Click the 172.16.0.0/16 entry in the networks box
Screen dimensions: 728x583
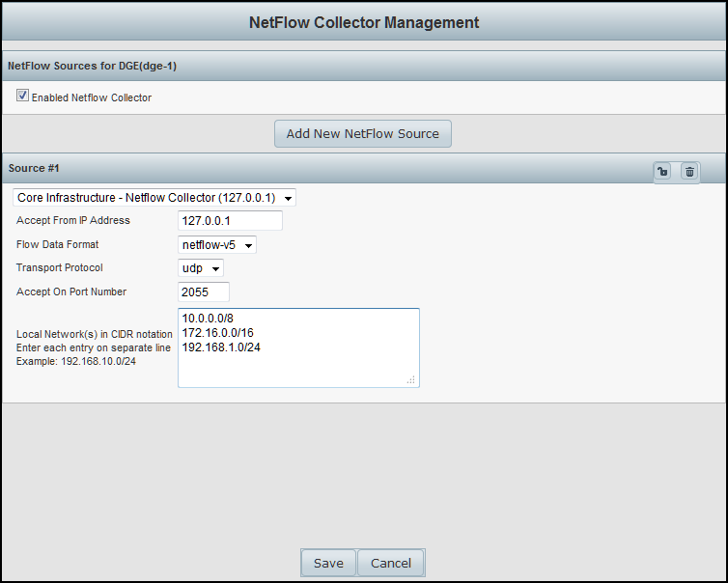217,333
